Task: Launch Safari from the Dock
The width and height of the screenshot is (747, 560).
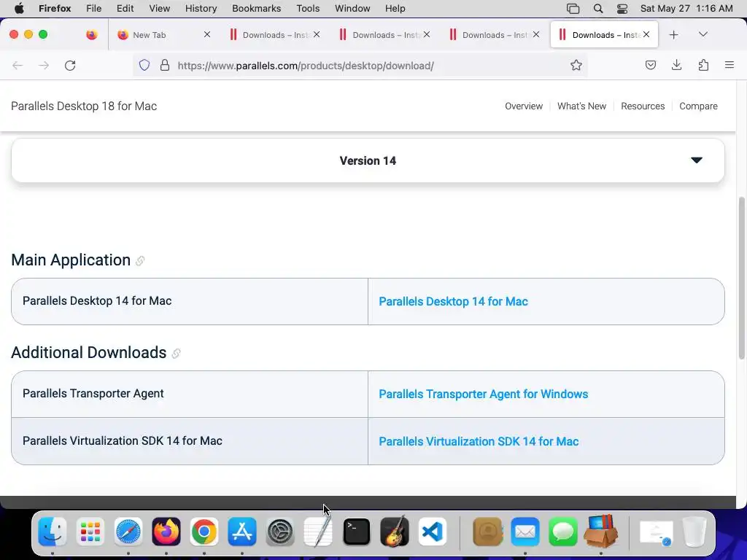Action: 128,532
